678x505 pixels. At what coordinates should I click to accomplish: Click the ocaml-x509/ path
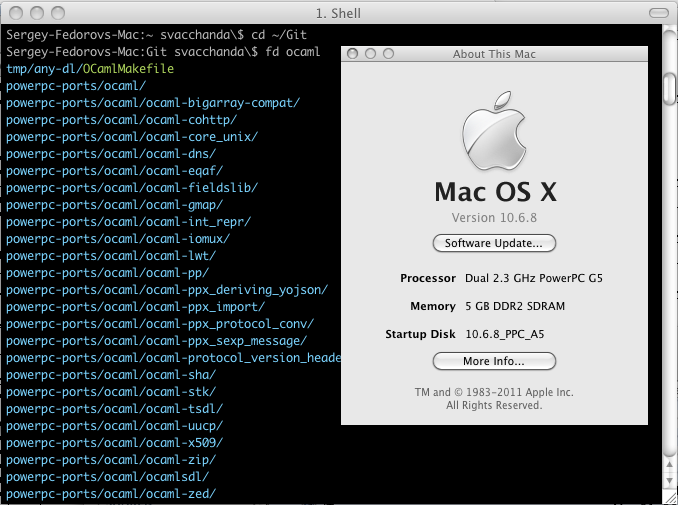click(x=115, y=443)
